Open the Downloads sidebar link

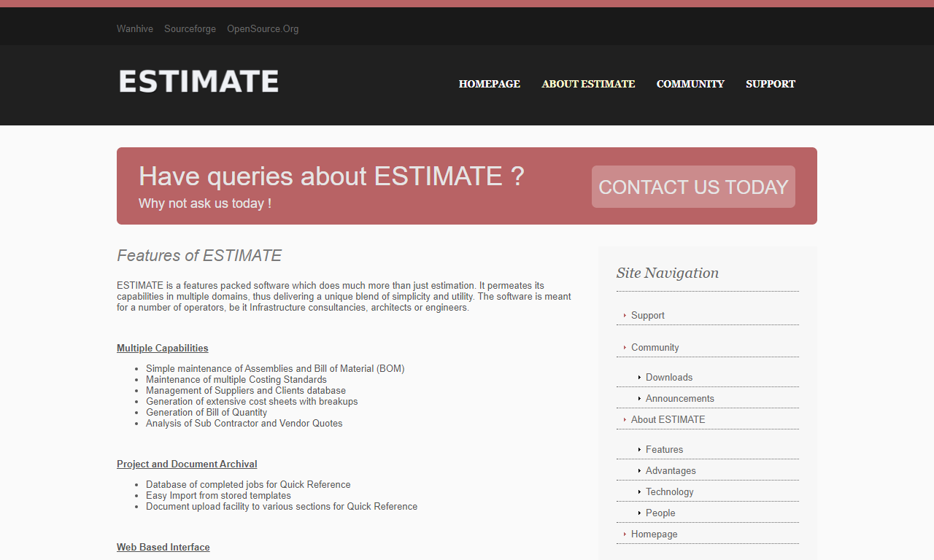669,378
